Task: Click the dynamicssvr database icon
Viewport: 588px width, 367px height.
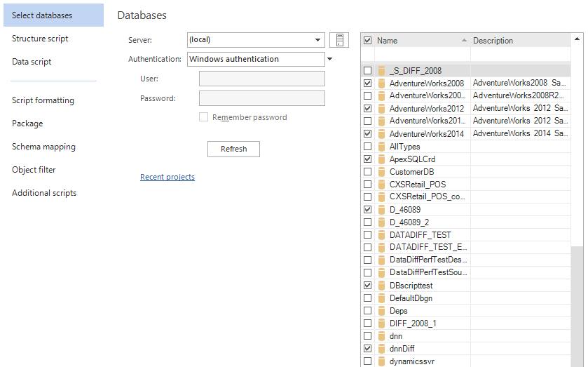Action: [x=381, y=361]
